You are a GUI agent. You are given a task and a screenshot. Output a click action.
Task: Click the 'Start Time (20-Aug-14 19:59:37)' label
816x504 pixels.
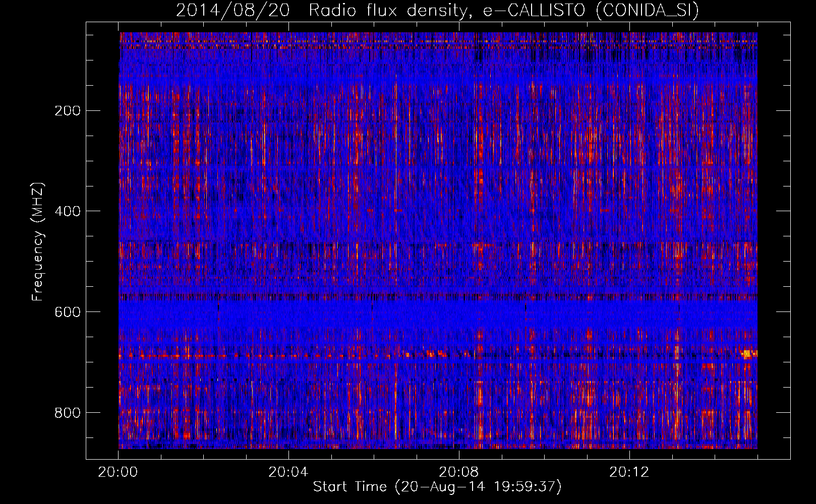[x=437, y=487]
